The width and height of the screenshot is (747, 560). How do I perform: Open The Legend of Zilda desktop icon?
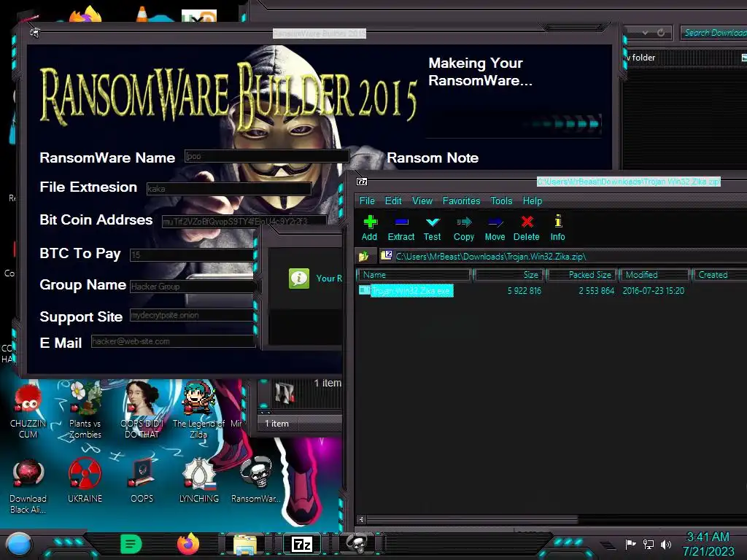[198, 411]
